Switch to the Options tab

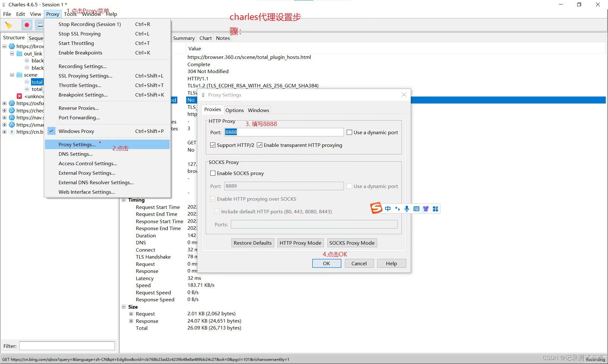pyautogui.click(x=234, y=110)
